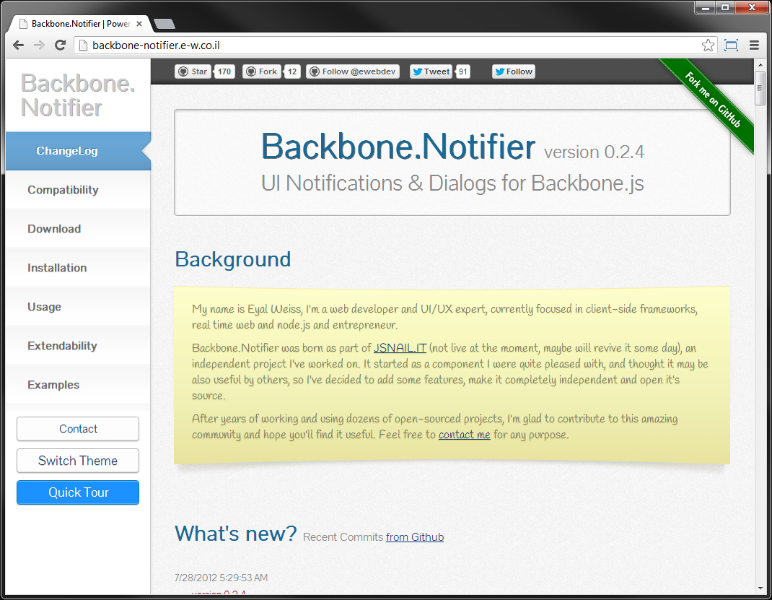Click the main Backbone.Notifier title
This screenshot has height=600, width=772.
398,147
